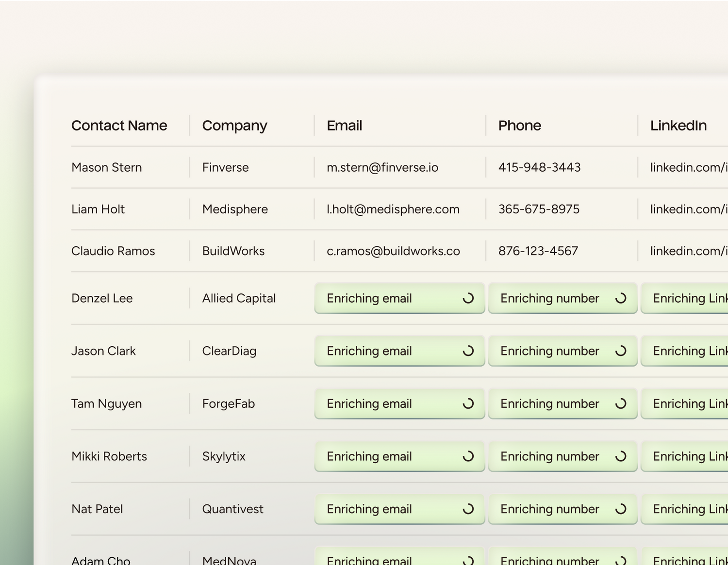Viewport: 728px width, 565px height.
Task: Select the Contact Name column header
Action: pyautogui.click(x=119, y=126)
